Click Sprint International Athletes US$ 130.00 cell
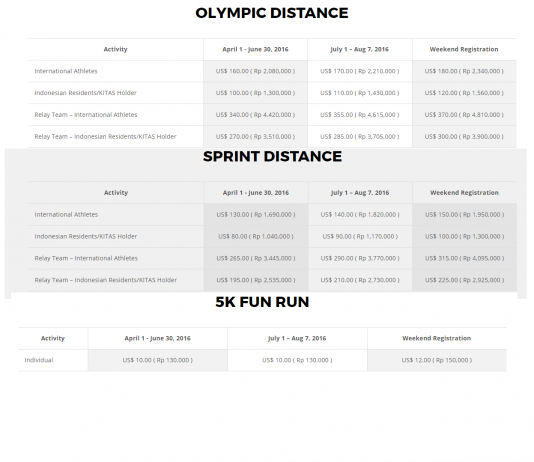This screenshot has width=534, height=462. click(256, 214)
